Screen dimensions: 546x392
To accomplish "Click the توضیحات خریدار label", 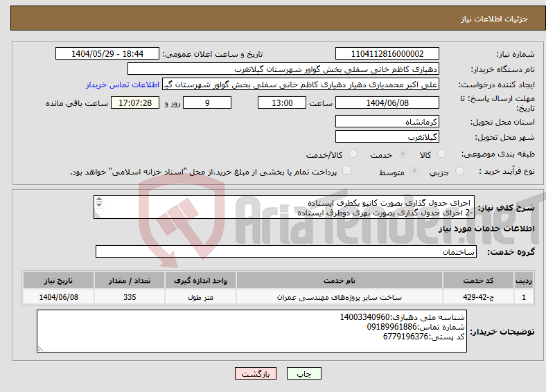I will tap(502, 332).
